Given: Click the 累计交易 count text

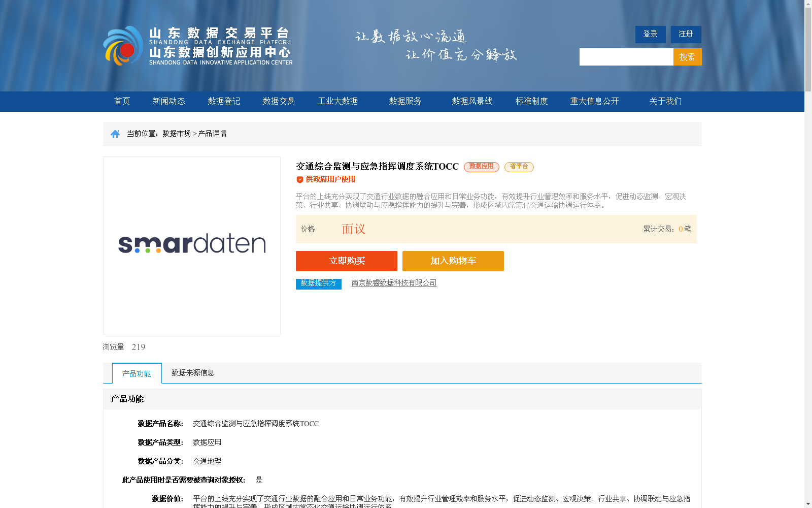Looking at the screenshot, I should [x=667, y=229].
